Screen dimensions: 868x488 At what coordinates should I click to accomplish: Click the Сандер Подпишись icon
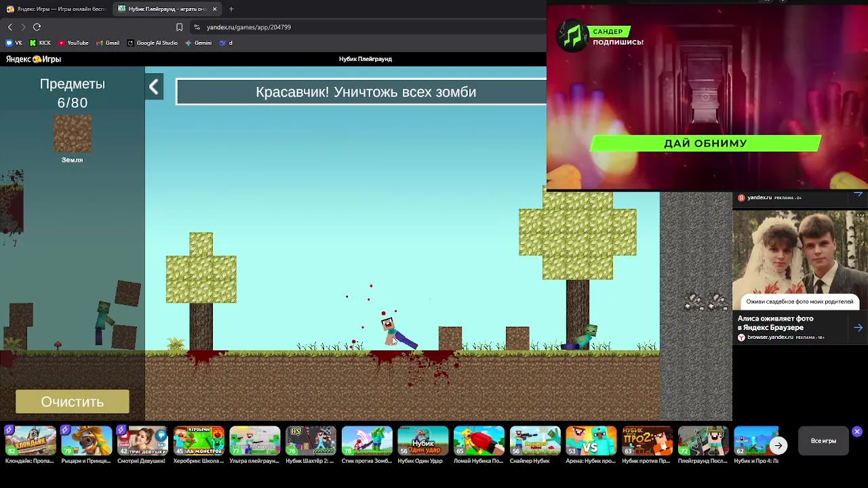click(572, 36)
